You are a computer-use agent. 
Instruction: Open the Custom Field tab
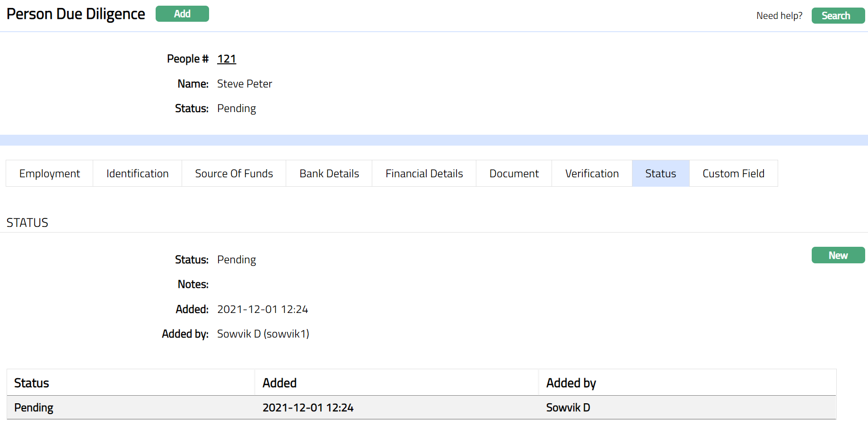[733, 173]
